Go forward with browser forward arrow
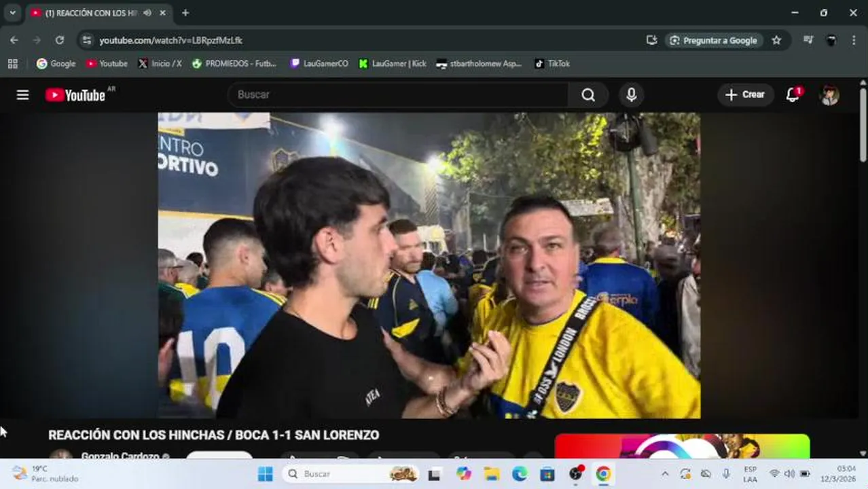868x489 pixels. pos(37,40)
